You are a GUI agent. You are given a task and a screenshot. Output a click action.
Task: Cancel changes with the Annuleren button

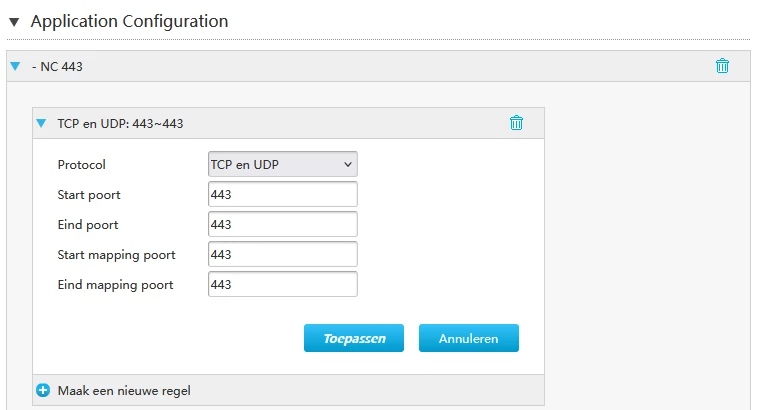click(x=469, y=338)
